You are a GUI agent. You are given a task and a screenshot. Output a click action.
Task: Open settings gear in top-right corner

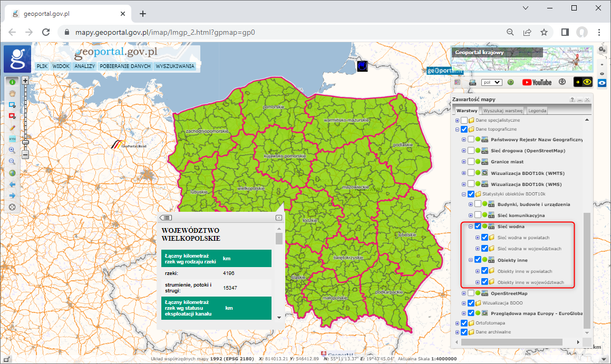(602, 50)
